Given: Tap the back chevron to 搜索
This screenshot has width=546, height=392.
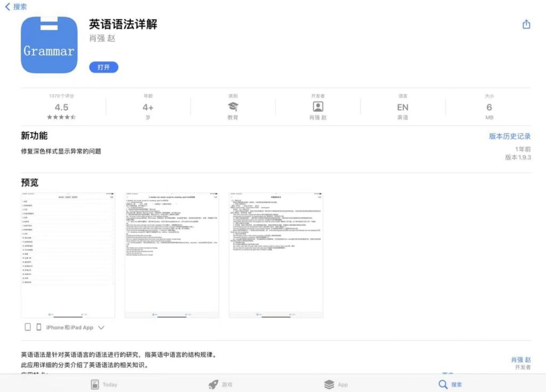Looking at the screenshot, I should tap(7, 7).
